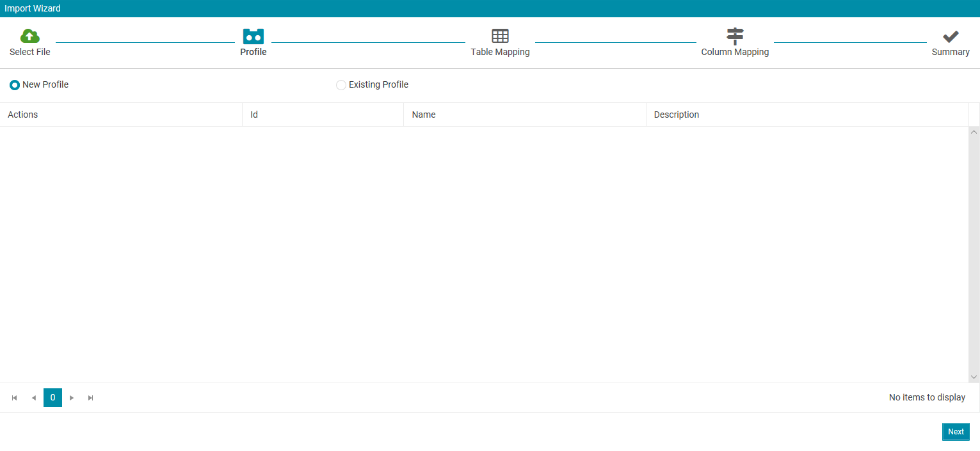The image size is (980, 451).
Task: Go to last page of results
Action: tap(91, 398)
